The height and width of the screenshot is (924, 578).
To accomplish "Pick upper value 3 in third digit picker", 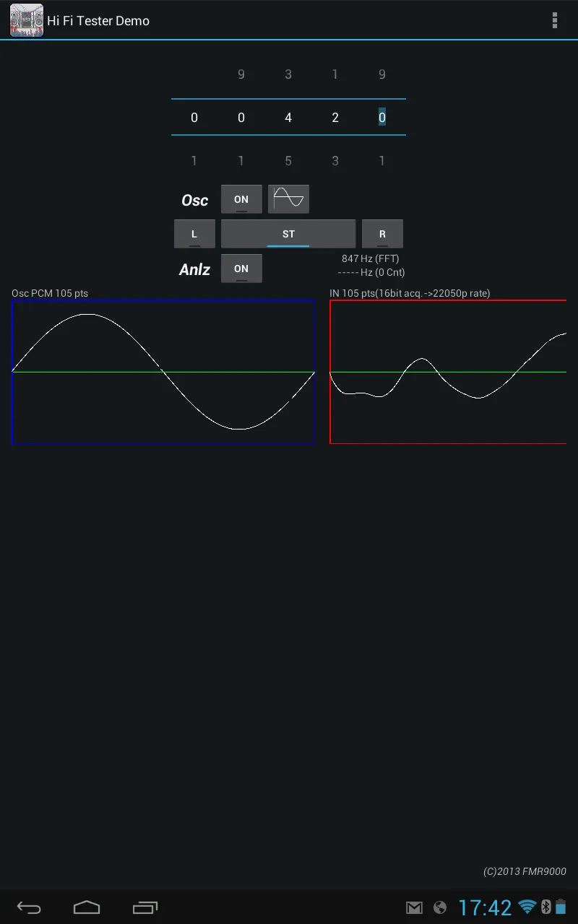I will pyautogui.click(x=288, y=74).
